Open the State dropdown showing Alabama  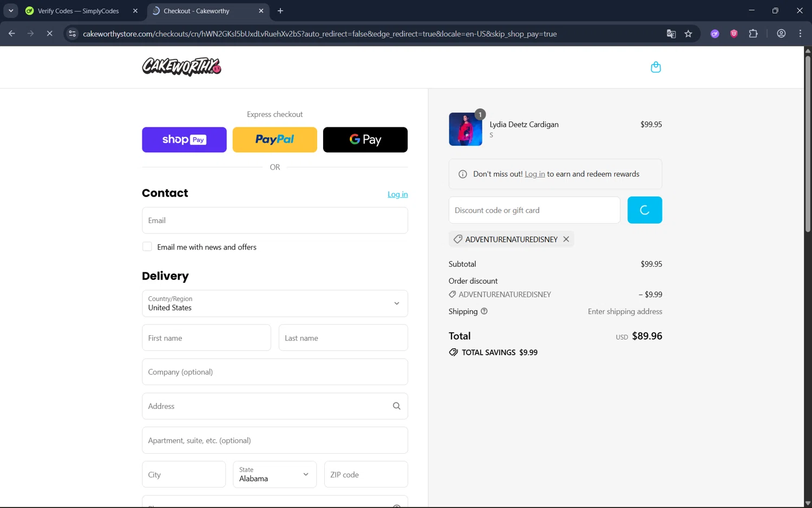click(274, 474)
